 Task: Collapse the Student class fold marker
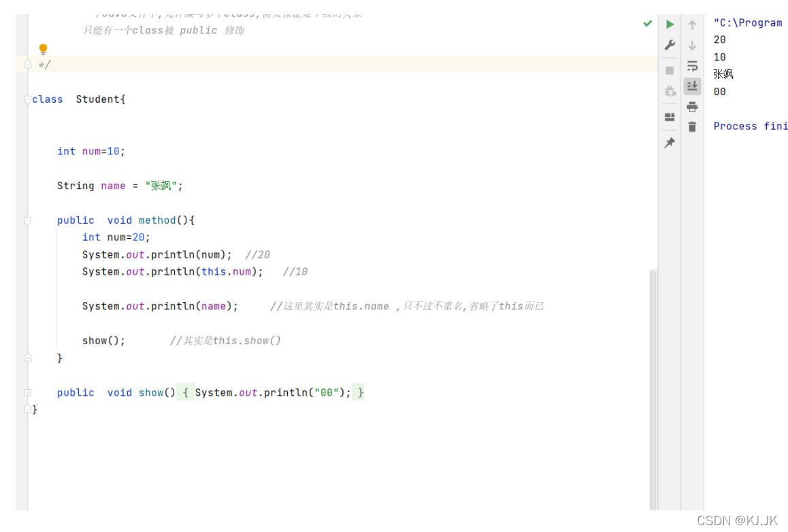tap(28, 99)
